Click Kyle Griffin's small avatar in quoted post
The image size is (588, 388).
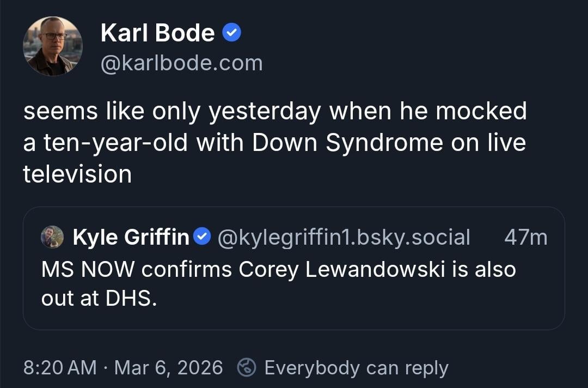pyautogui.click(x=53, y=237)
